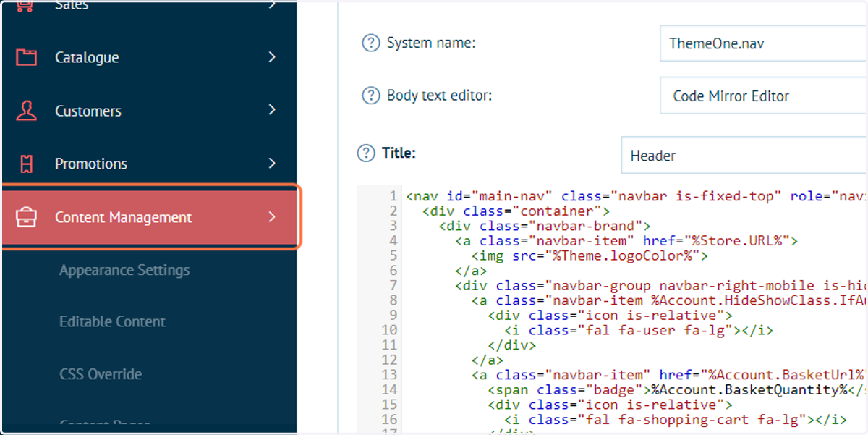This screenshot has height=435, width=868.
Task: Click the Title field containing Header
Action: (744, 156)
